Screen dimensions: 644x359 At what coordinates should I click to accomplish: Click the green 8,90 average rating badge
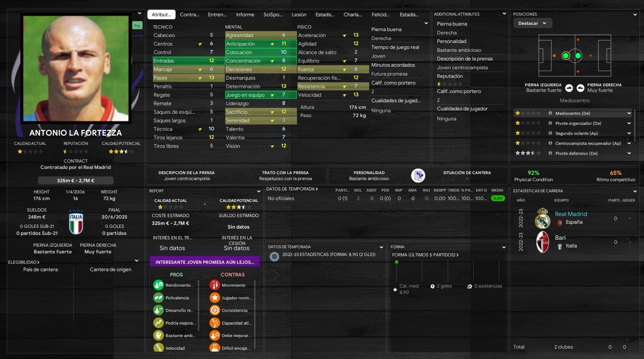point(498,198)
